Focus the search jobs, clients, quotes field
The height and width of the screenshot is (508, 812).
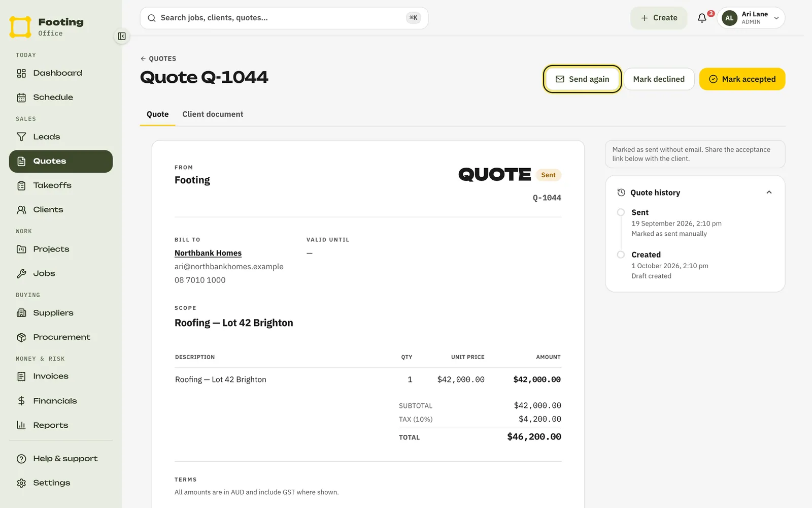[x=284, y=18]
